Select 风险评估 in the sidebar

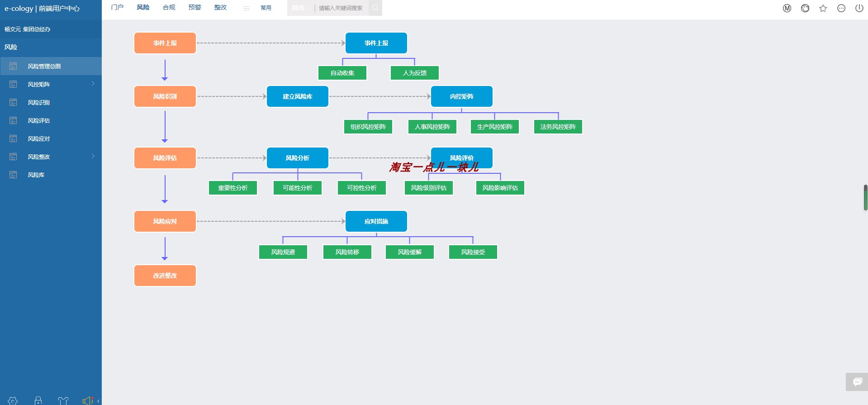click(x=51, y=120)
